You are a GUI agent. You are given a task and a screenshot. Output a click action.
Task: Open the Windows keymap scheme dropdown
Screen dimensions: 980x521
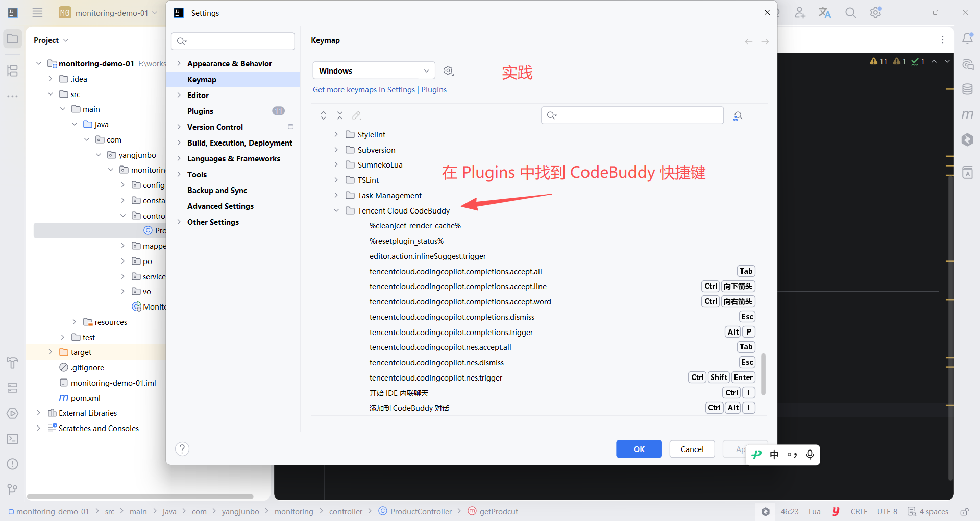374,70
